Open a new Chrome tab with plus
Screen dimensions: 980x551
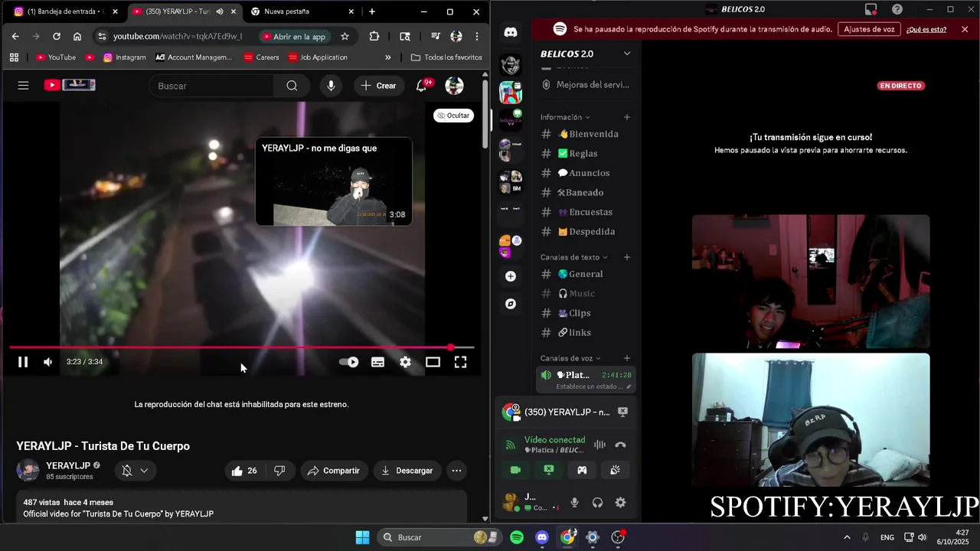(x=371, y=11)
